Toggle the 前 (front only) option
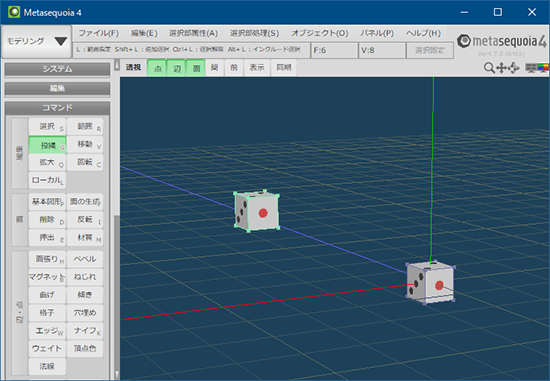550x381 pixels. [x=234, y=68]
